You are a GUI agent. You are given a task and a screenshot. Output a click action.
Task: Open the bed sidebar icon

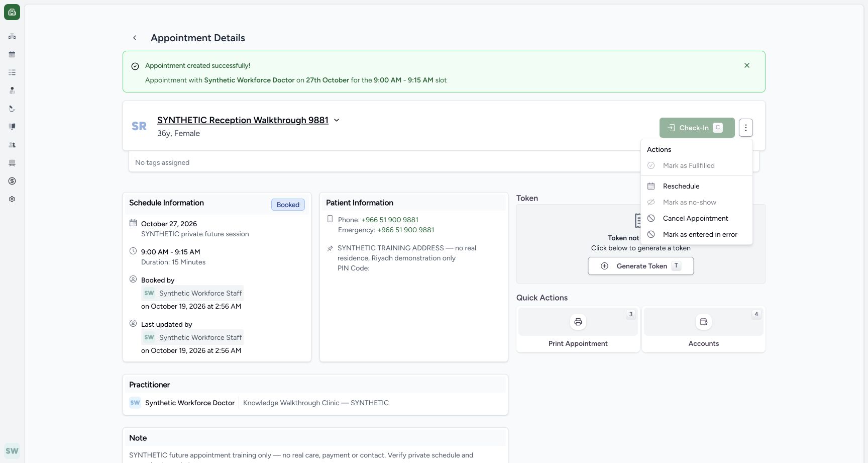coord(12,163)
